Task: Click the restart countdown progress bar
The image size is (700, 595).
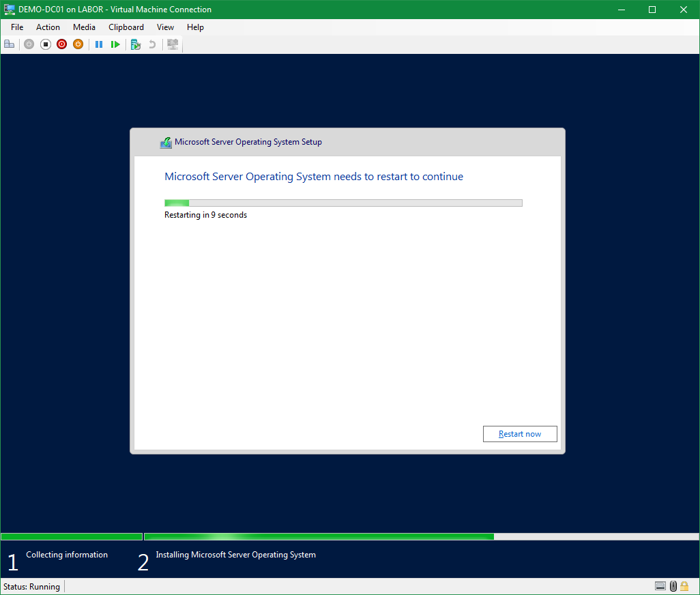Action: click(343, 203)
